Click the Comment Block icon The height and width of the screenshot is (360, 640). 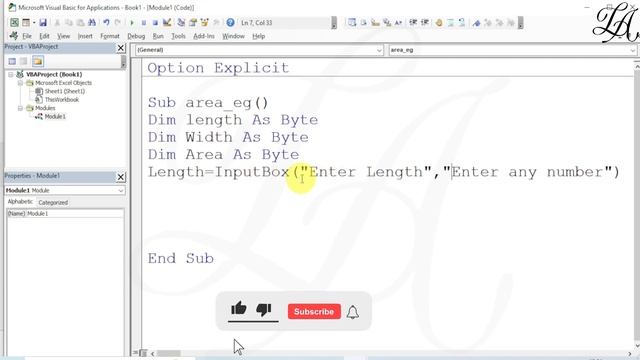tap(451, 23)
